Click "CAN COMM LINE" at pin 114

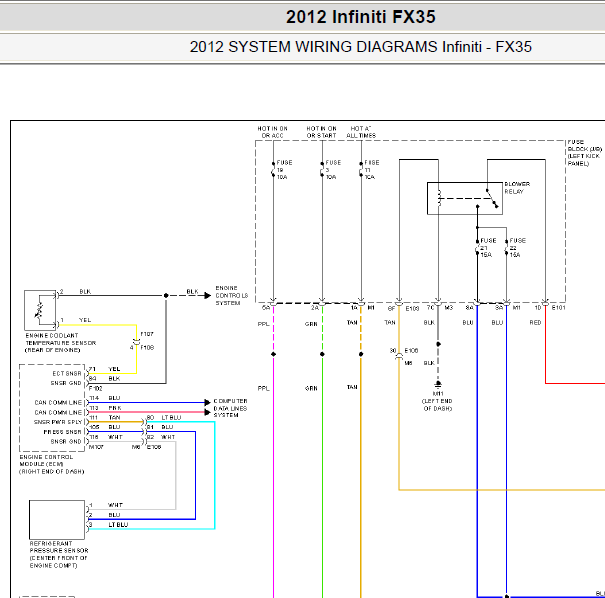pyautogui.click(x=58, y=403)
